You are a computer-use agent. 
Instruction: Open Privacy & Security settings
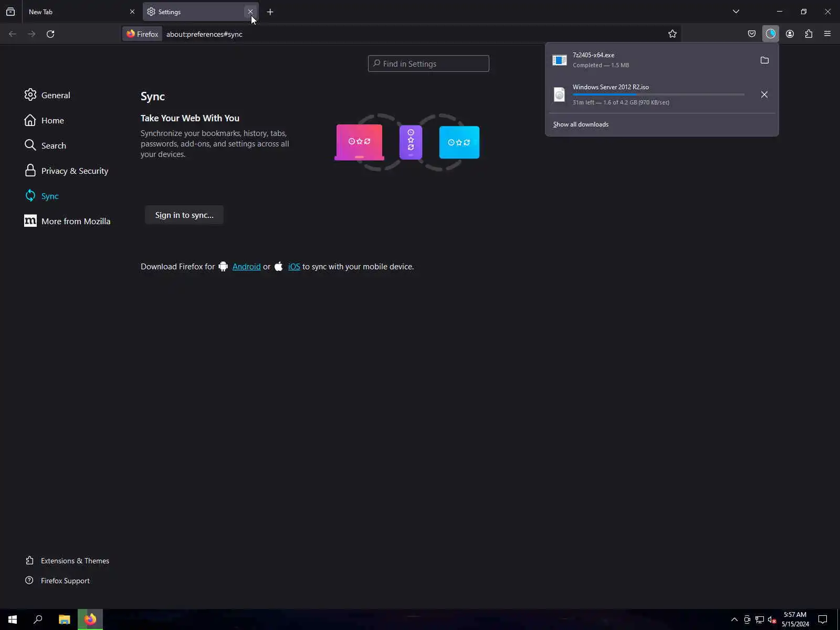coord(66,171)
